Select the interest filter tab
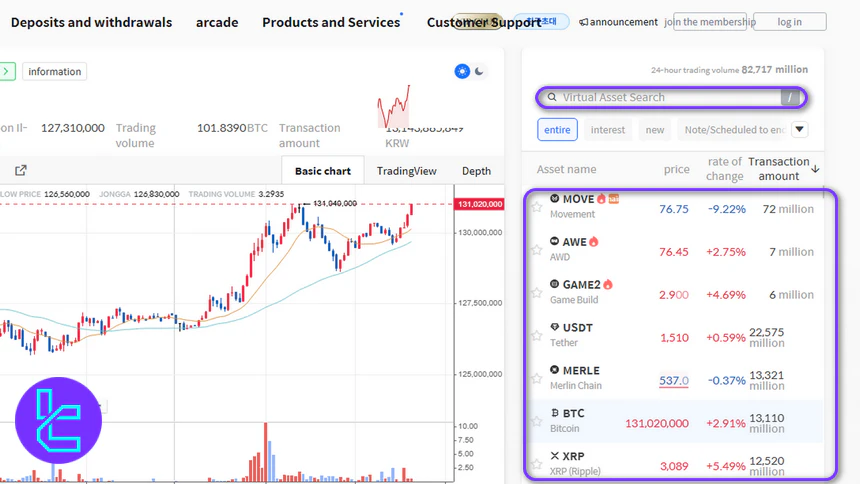Viewport: 860px width, 484px height. tap(608, 130)
